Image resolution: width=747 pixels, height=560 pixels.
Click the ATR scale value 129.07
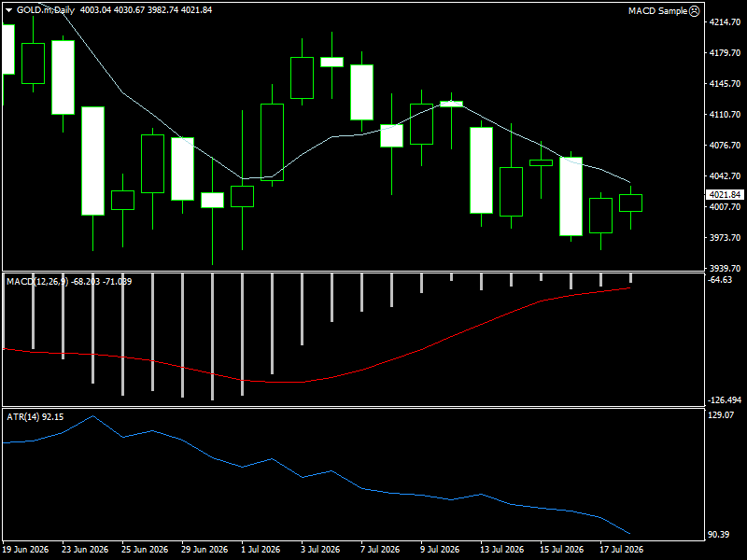click(721, 415)
